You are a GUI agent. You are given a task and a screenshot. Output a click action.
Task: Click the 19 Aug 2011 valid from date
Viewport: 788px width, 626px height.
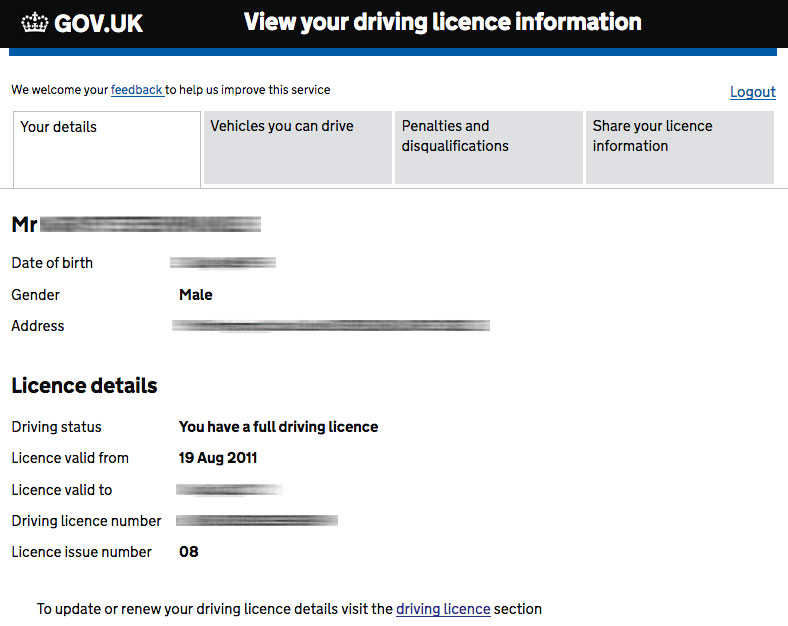tap(218, 458)
